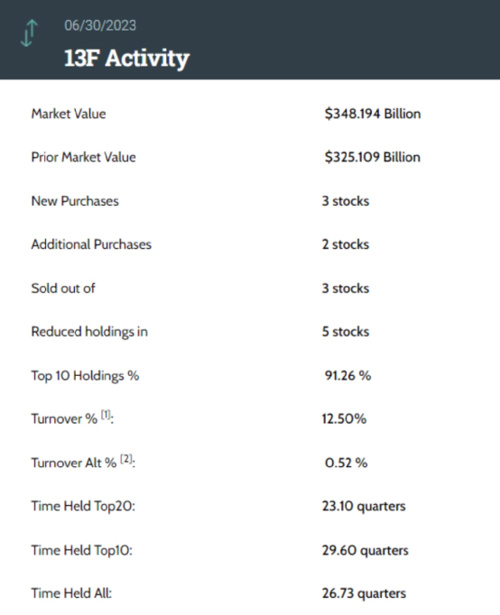The width and height of the screenshot is (500, 615).
Task: Open the Turnover % footnote [1]
Action: [106, 415]
